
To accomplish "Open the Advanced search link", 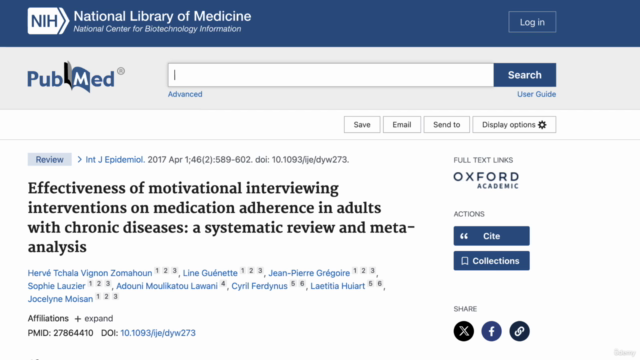I will tap(185, 94).
